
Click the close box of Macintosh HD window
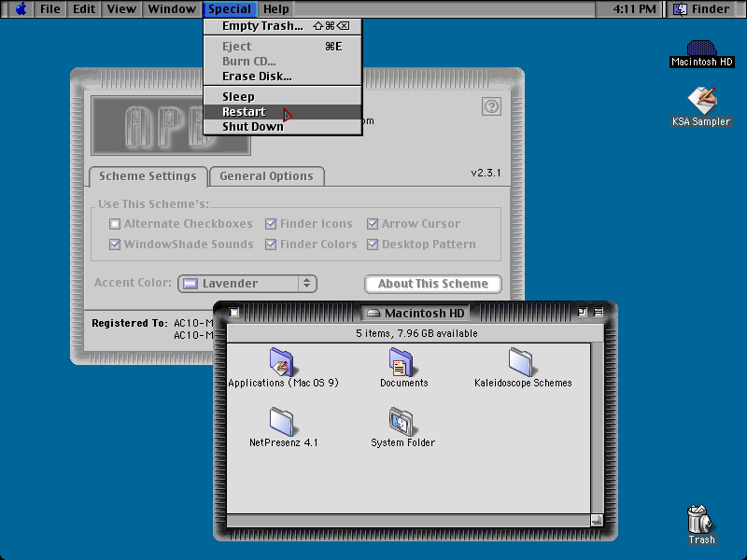pyautogui.click(x=234, y=313)
